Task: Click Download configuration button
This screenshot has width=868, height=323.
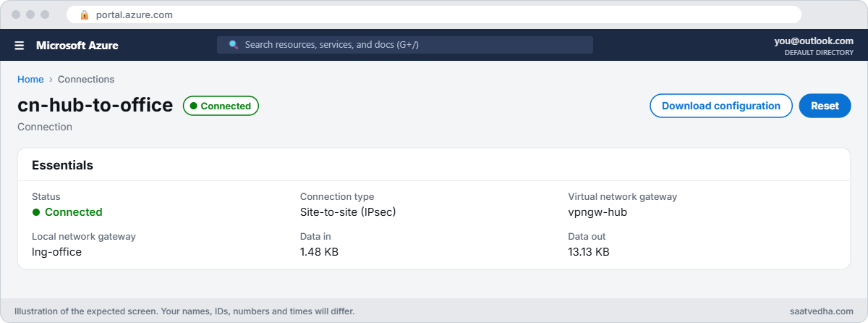Action: click(721, 106)
